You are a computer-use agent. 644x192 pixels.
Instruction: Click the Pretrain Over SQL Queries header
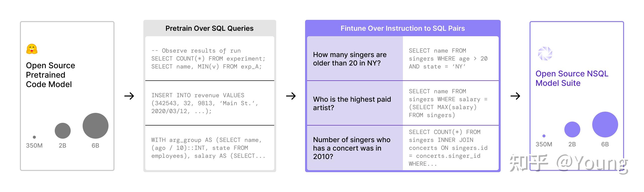(x=210, y=29)
